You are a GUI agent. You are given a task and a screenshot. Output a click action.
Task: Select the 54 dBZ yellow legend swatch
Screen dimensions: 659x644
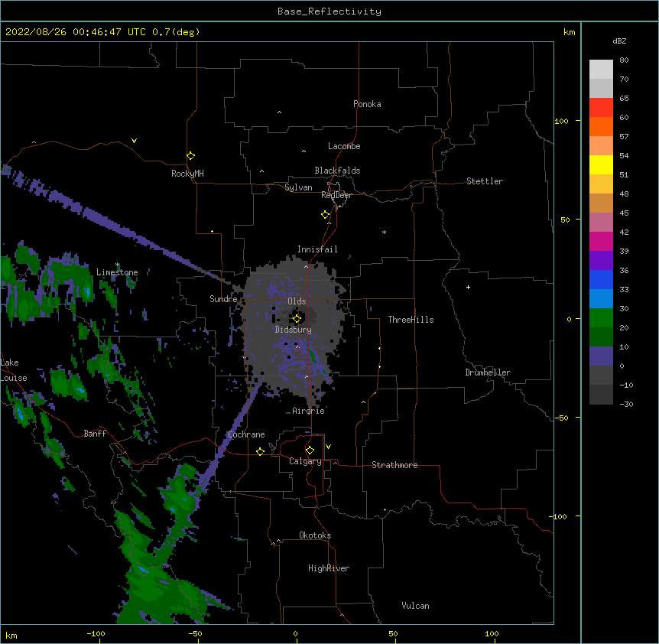(x=601, y=164)
